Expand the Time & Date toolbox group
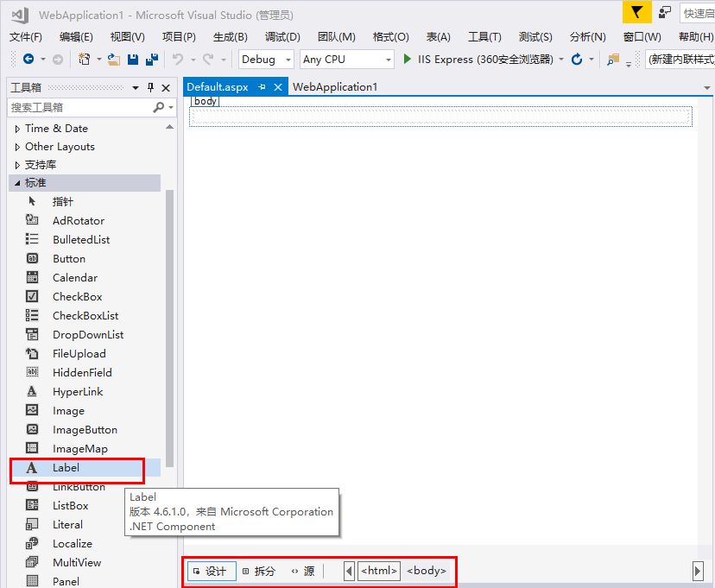The image size is (715, 588). point(17,129)
